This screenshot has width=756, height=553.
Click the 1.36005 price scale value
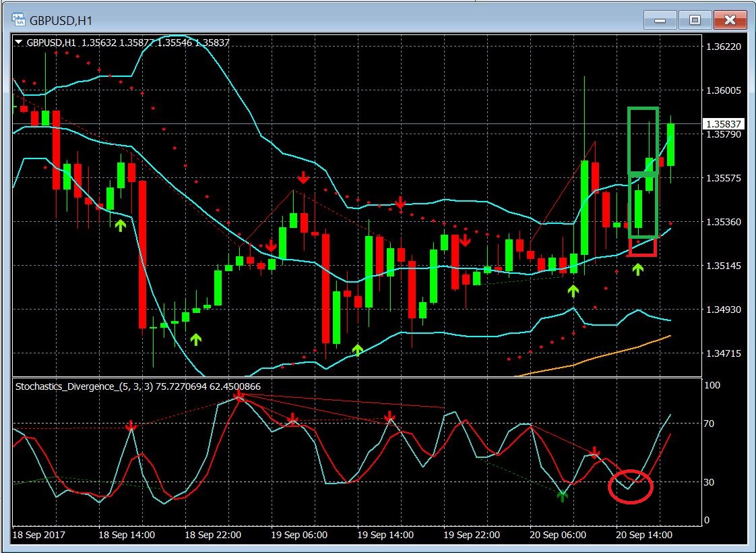pos(723,90)
